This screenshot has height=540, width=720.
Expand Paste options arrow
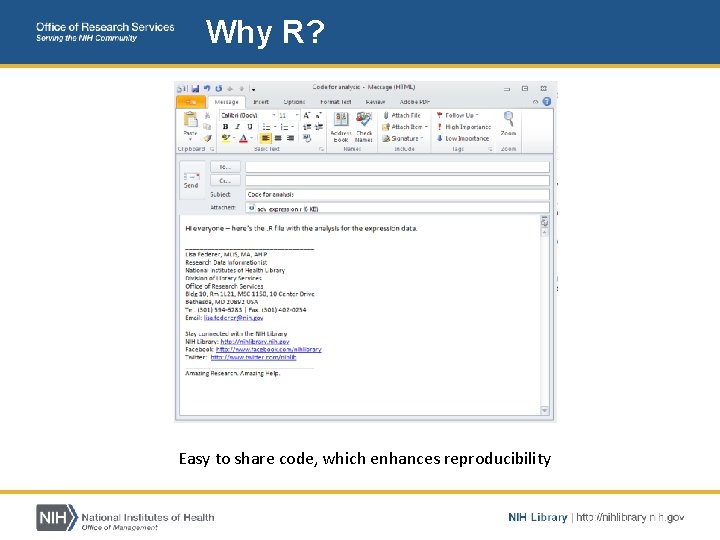pyautogui.click(x=190, y=139)
